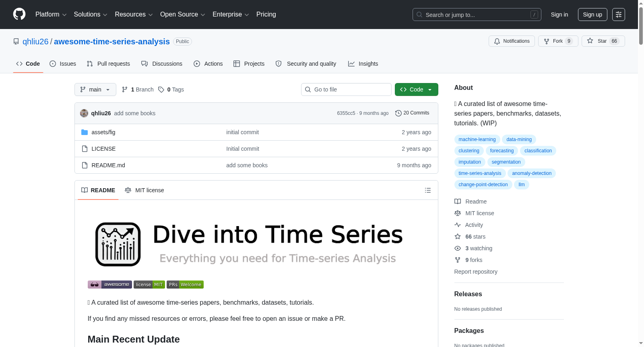Open the README.md file name link
The image size is (644, 347).
pos(108,165)
